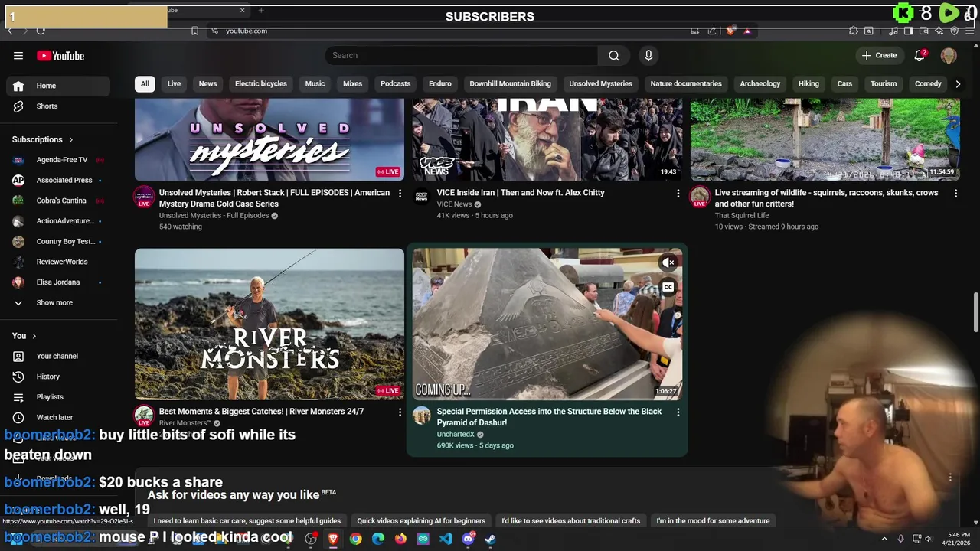
Task: Open the browser extensions puzzle icon
Action: 854,31
